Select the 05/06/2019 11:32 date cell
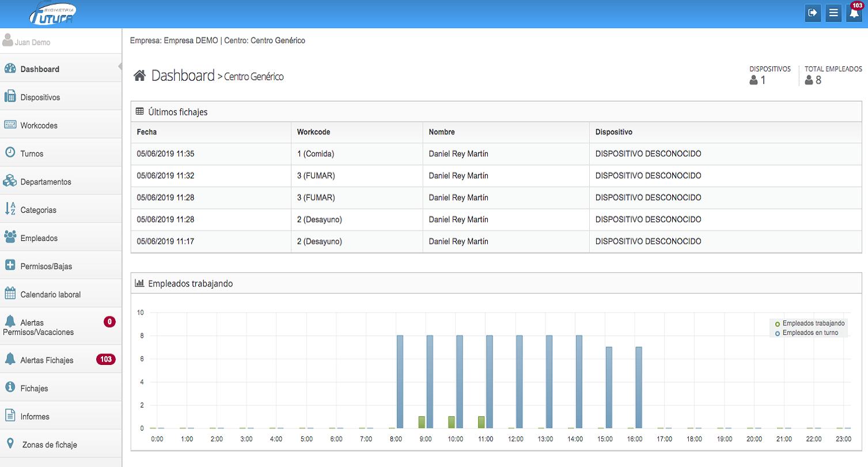 [x=211, y=176]
